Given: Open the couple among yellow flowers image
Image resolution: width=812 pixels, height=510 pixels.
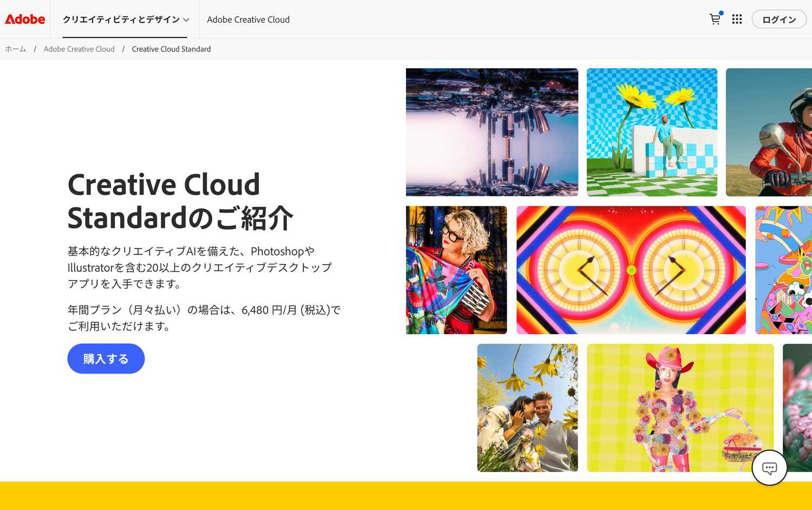Looking at the screenshot, I should pos(527,408).
